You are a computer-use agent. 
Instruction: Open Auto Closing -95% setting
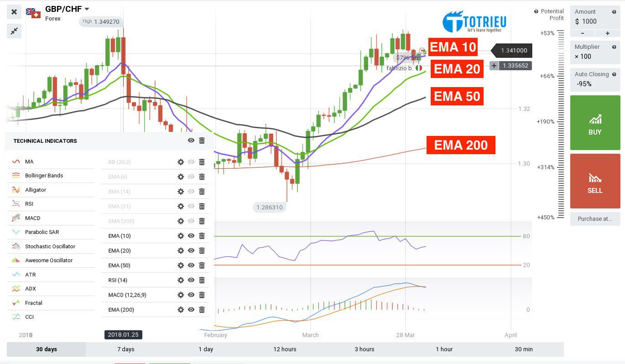pos(595,79)
